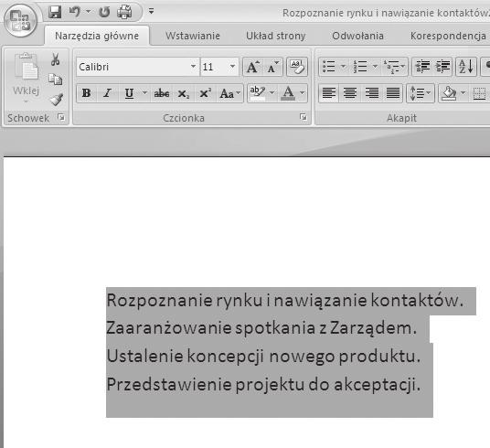Image resolution: width=490 pixels, height=448 pixels.
Task: Switch to the Narzędzia główne tab
Action: (x=97, y=36)
